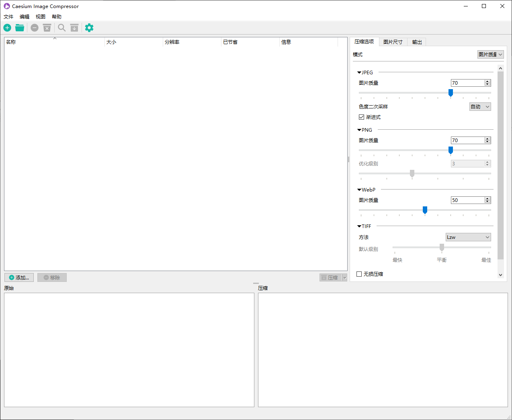The height and width of the screenshot is (420, 512).
Task: Sort list by 分辨率 column header
Action: pyautogui.click(x=192, y=42)
